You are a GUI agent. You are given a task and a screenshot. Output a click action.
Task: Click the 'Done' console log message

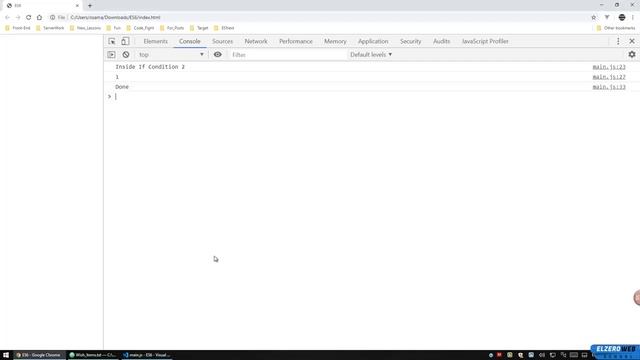click(122, 87)
